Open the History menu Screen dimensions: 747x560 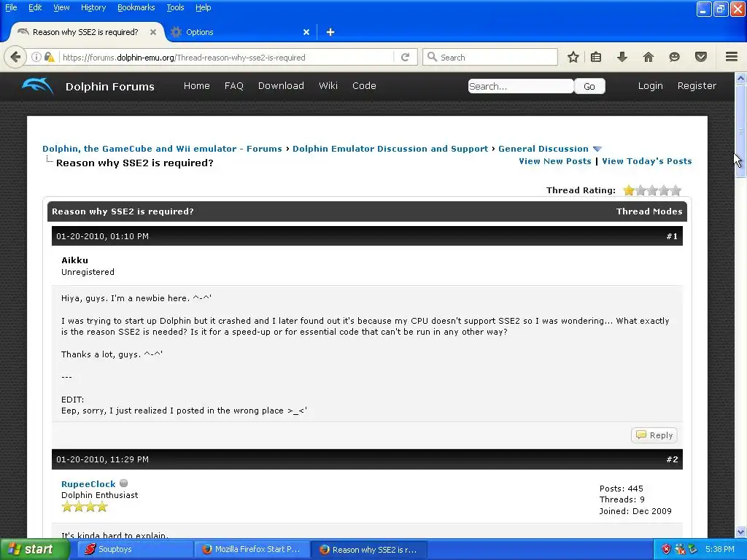click(x=93, y=7)
